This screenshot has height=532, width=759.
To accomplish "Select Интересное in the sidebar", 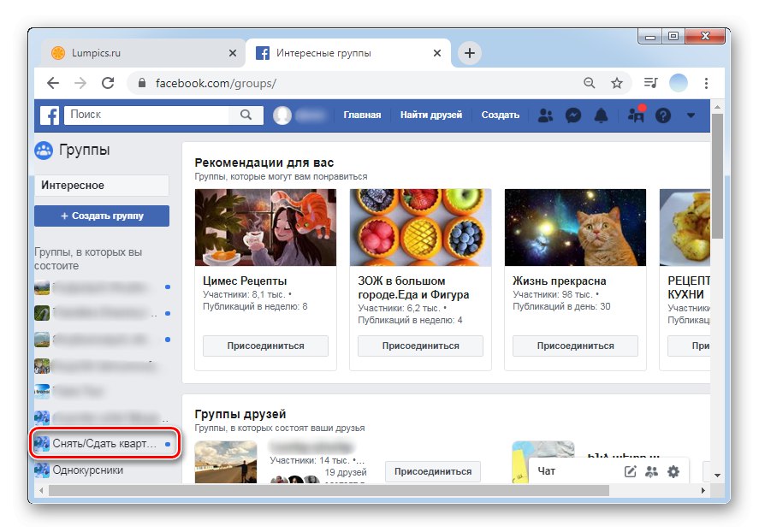I will click(102, 186).
